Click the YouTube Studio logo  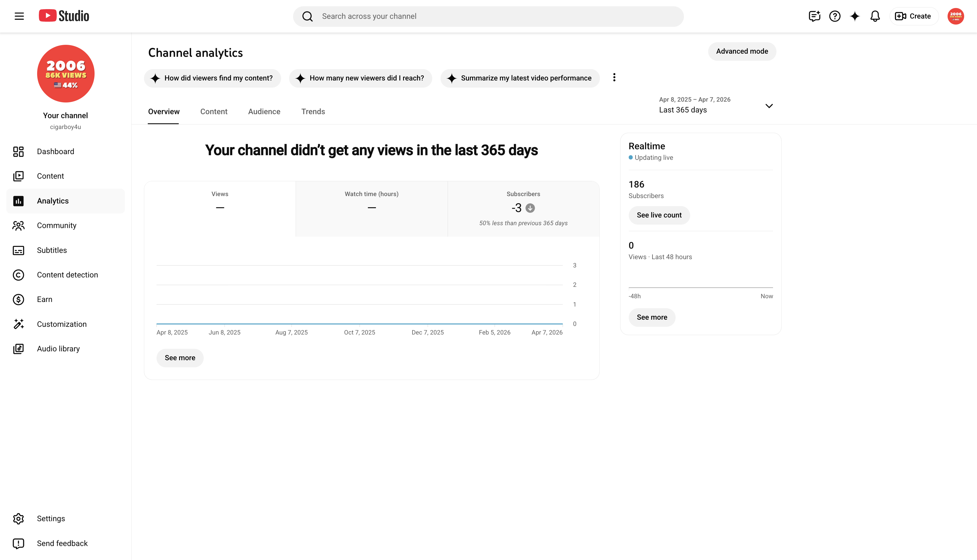(x=64, y=16)
